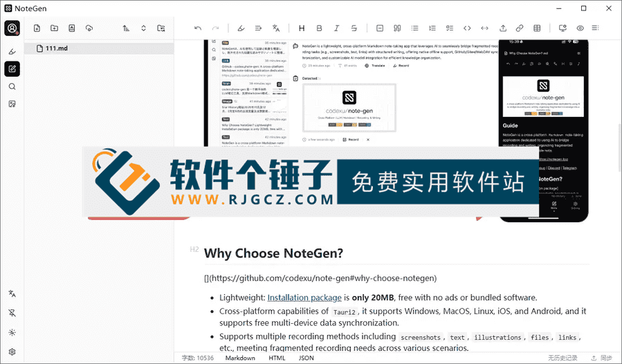Copy content as Markdown in status bar
622x364 pixels.
click(x=240, y=358)
